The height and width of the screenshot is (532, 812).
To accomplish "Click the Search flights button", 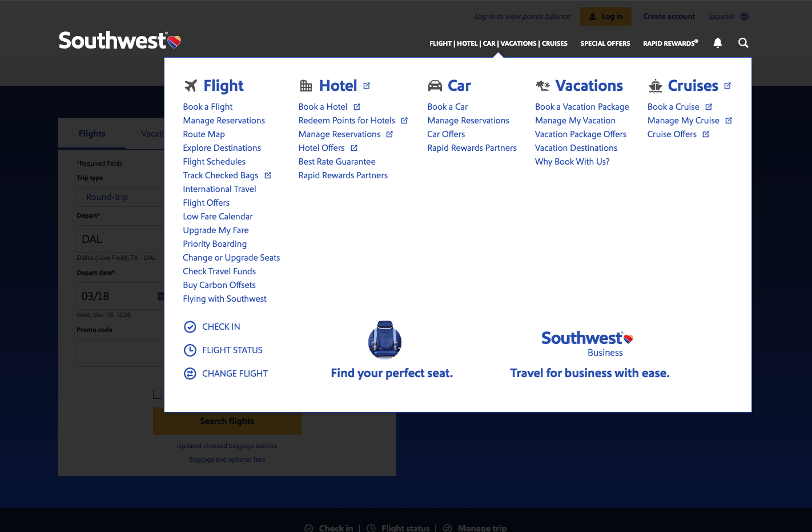I will coord(227,421).
